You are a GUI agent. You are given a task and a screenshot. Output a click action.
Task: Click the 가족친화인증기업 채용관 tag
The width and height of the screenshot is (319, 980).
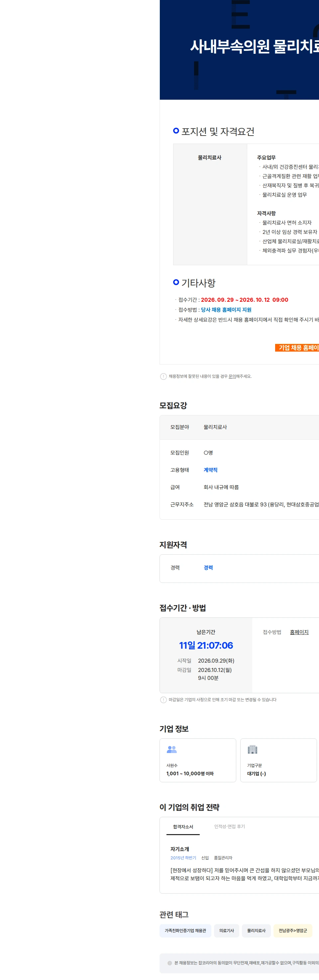185,930
